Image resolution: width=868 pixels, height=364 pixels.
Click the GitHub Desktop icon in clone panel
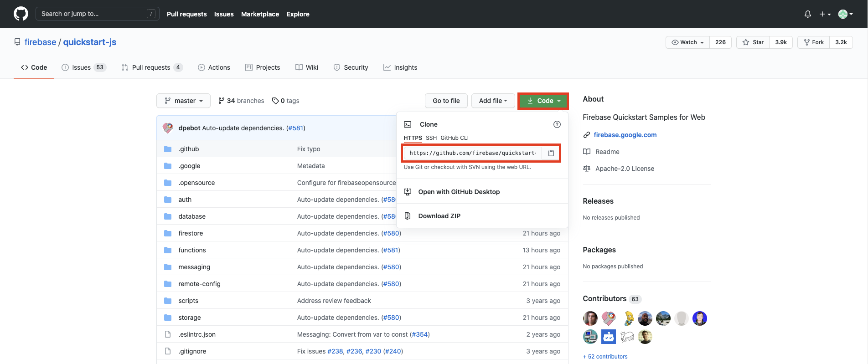click(x=408, y=192)
